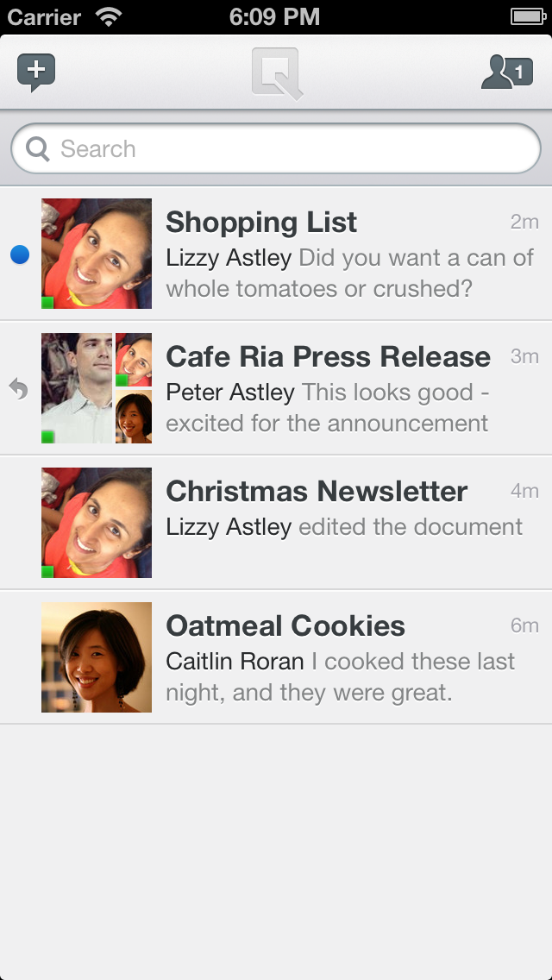Tap the new message plus icon

(36, 72)
